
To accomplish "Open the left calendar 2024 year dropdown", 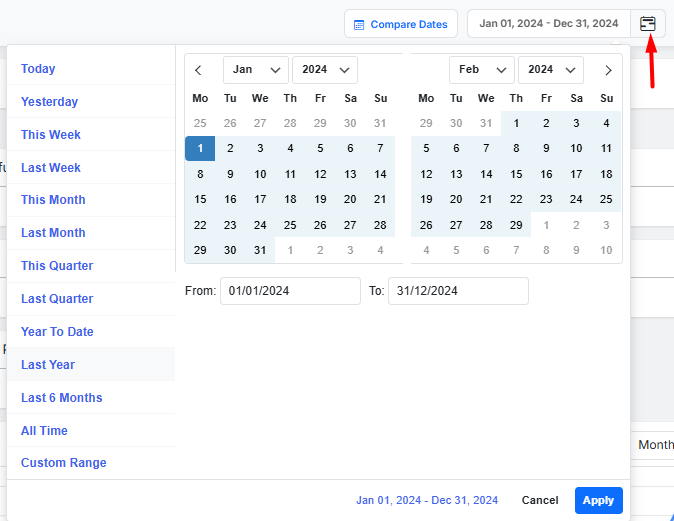I will point(324,70).
